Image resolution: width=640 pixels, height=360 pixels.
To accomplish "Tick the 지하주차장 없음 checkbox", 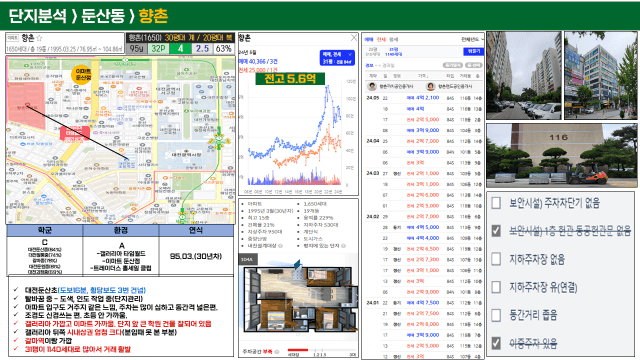I will tap(496, 259).
